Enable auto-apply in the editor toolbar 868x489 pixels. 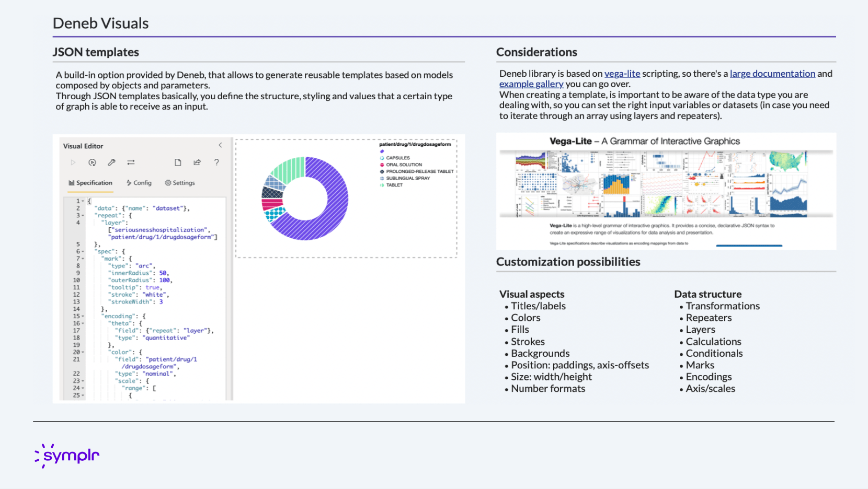coord(92,162)
